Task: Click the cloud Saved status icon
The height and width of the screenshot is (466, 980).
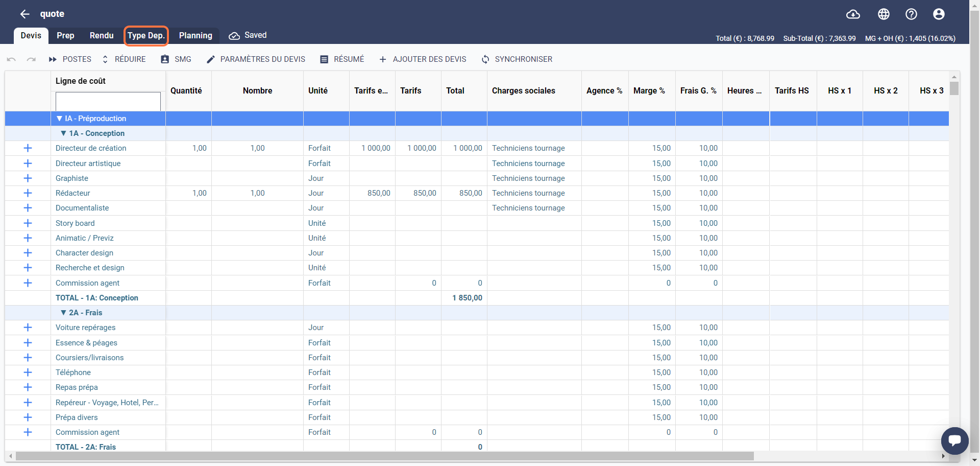Action: (234, 36)
